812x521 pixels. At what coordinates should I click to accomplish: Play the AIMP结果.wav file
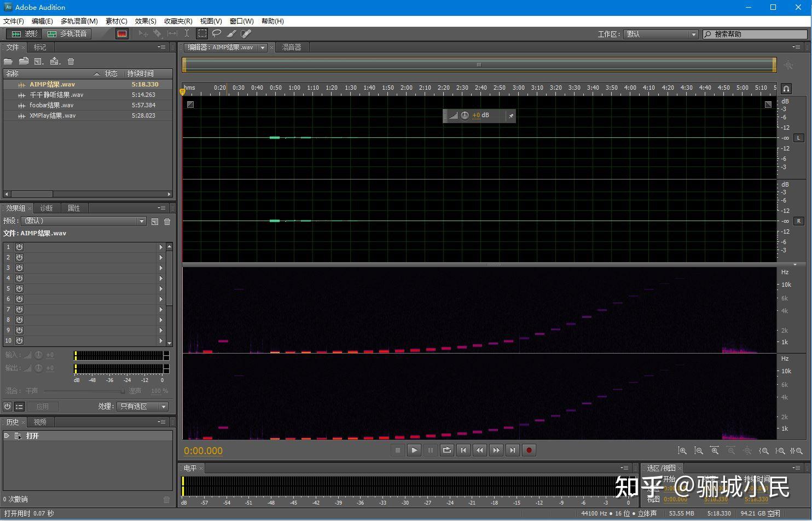tap(414, 450)
